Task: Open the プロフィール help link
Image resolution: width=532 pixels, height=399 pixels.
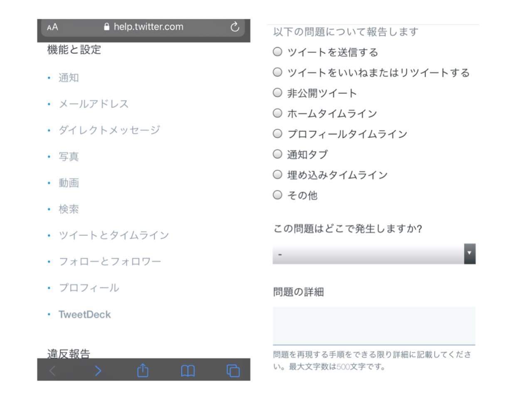Action: coord(89,288)
